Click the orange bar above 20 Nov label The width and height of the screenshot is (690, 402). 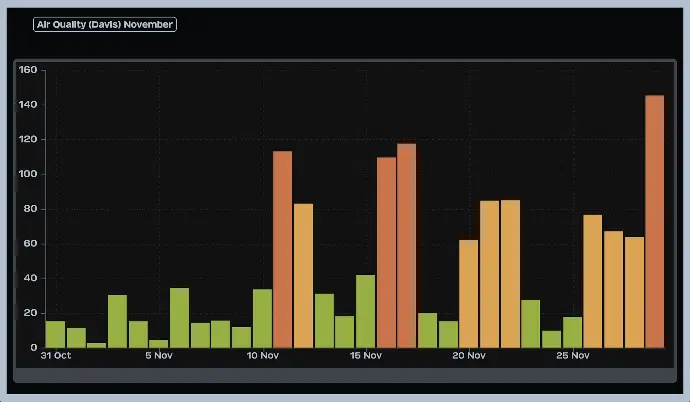click(x=469, y=294)
